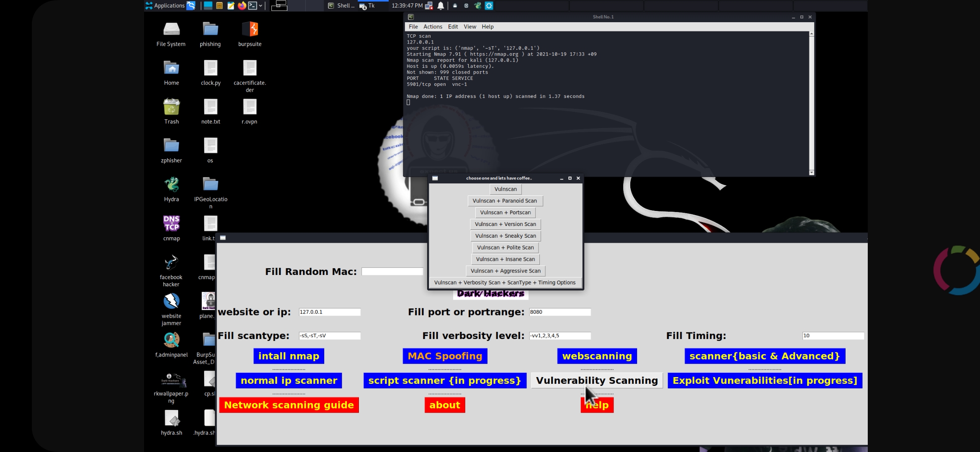
Task: Click the website or ip input field
Action: click(329, 312)
